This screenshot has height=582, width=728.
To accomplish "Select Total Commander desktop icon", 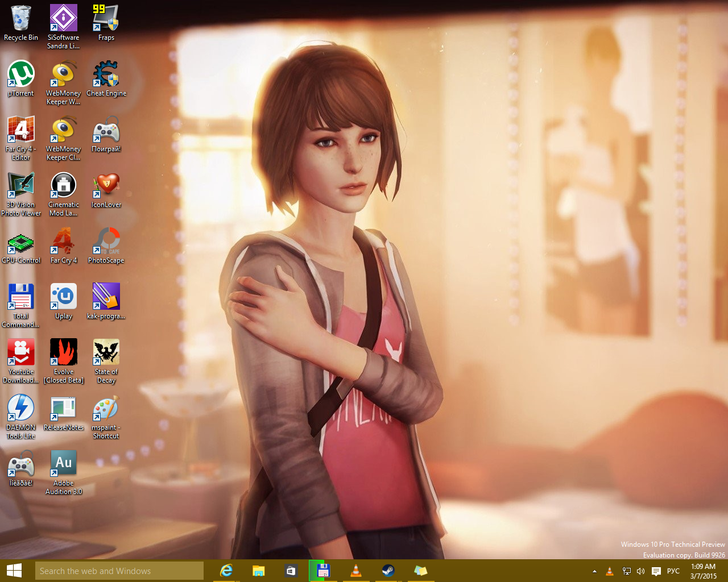I will tap(21, 305).
